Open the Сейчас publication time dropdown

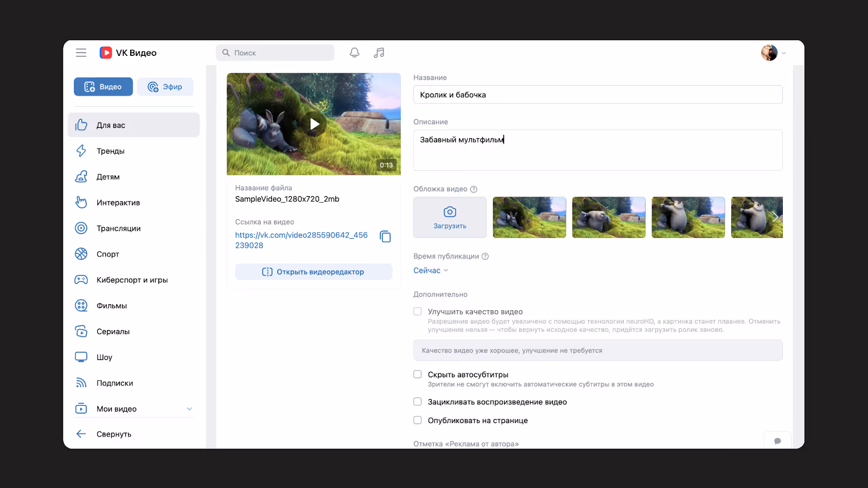pyautogui.click(x=431, y=271)
